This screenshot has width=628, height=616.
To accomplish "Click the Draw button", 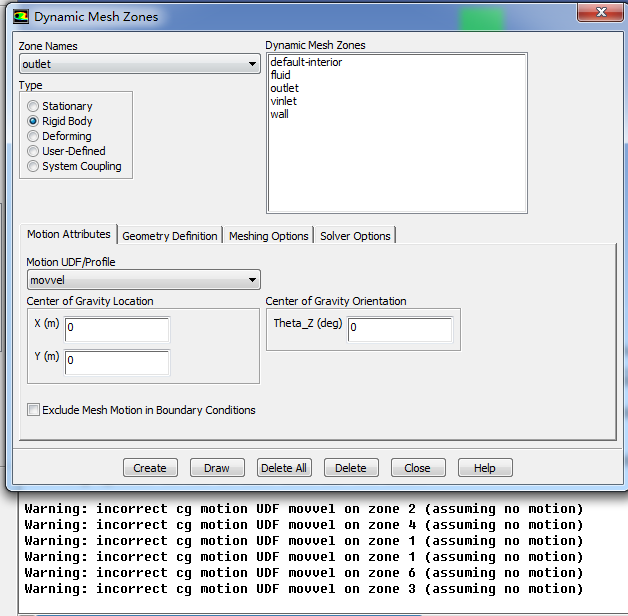I will tap(217, 468).
